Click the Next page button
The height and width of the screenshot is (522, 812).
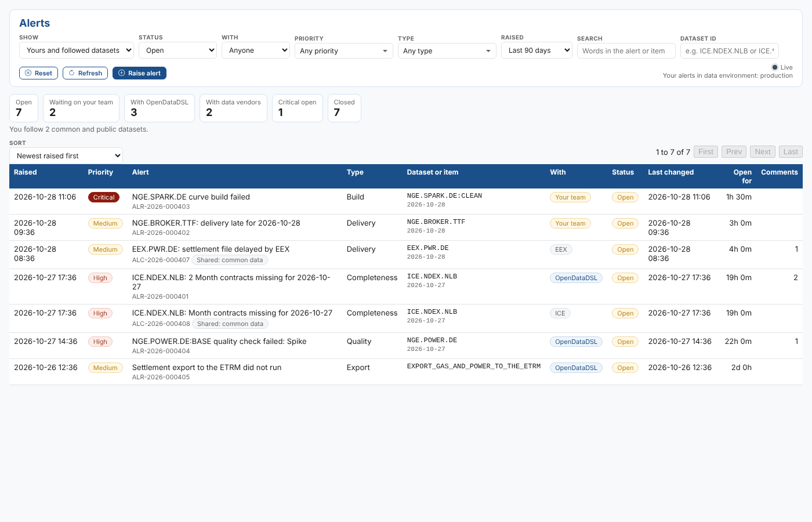pyautogui.click(x=763, y=152)
